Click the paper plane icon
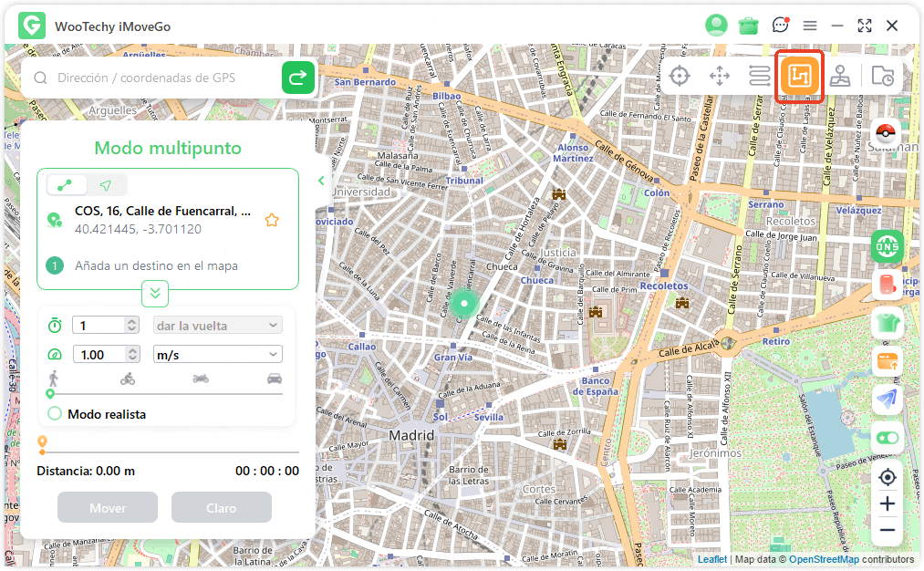924x571 pixels. (887, 399)
